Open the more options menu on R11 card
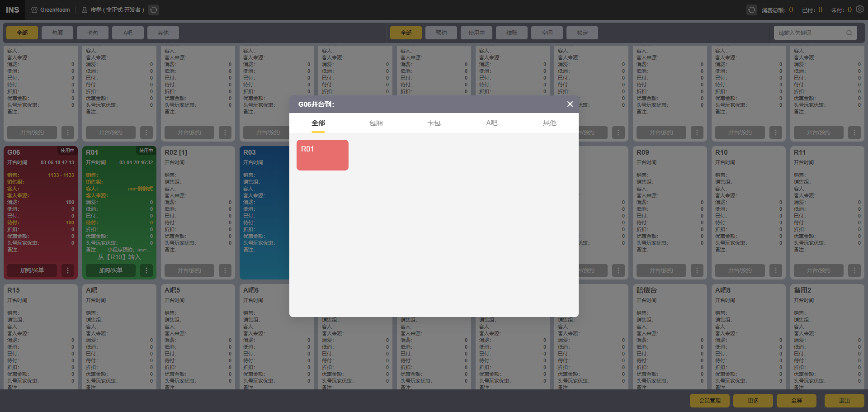Image resolution: width=868 pixels, height=412 pixels. tap(854, 270)
